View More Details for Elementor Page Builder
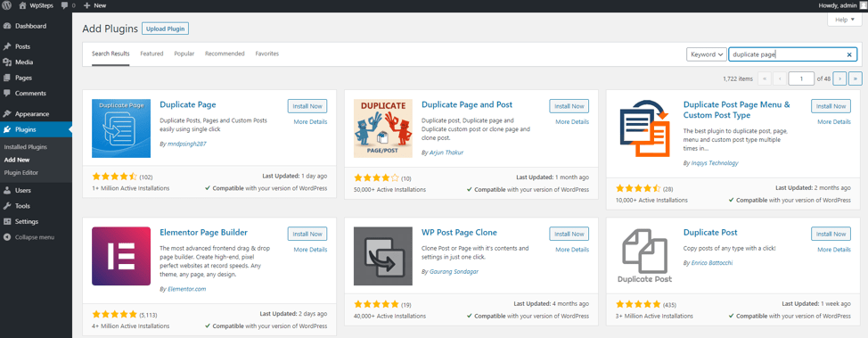This screenshot has height=338, width=868. point(310,250)
